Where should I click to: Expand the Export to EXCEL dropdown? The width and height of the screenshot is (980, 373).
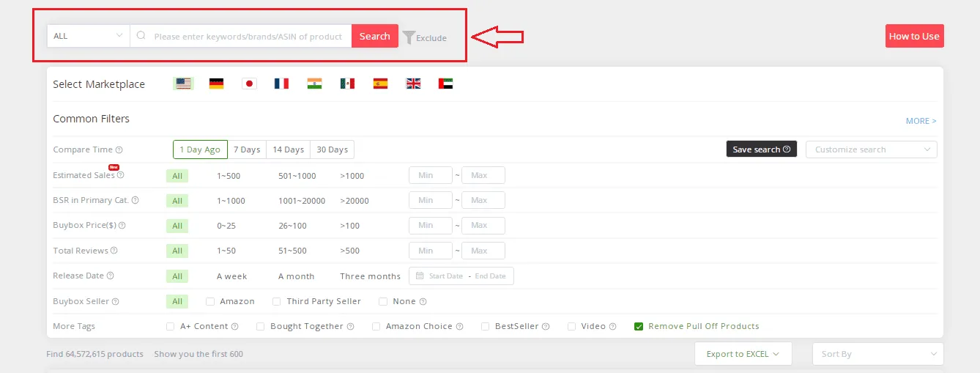pos(743,354)
